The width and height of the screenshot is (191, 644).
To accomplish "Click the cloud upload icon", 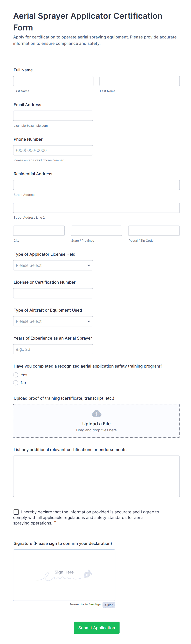I will (x=96, y=413).
